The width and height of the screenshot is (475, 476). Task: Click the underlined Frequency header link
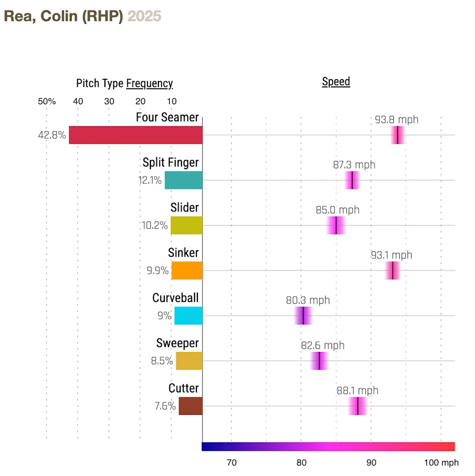[x=149, y=83]
